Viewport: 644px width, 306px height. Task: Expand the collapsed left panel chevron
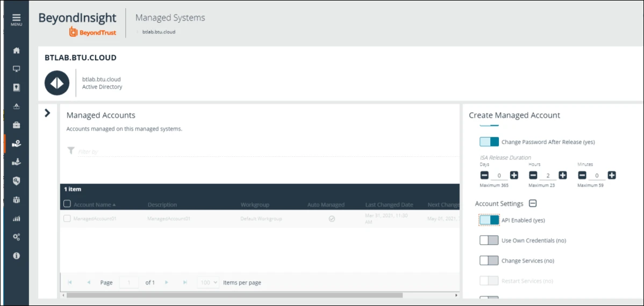click(x=47, y=113)
